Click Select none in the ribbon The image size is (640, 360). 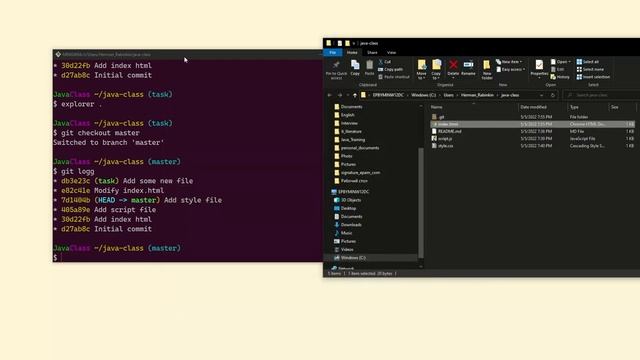590,69
